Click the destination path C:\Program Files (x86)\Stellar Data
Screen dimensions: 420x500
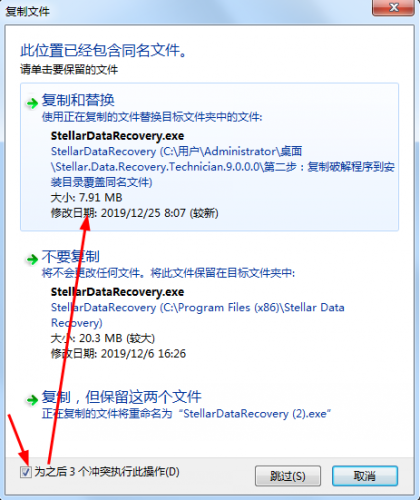[x=198, y=315]
